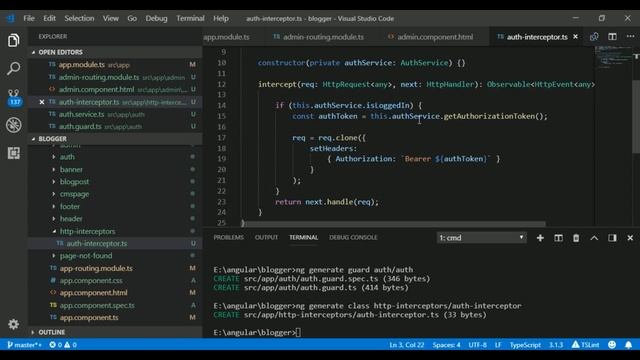The image size is (640, 360).
Task: Collapse the OPEN EDITORS section
Action: pyautogui.click(x=115, y=52)
